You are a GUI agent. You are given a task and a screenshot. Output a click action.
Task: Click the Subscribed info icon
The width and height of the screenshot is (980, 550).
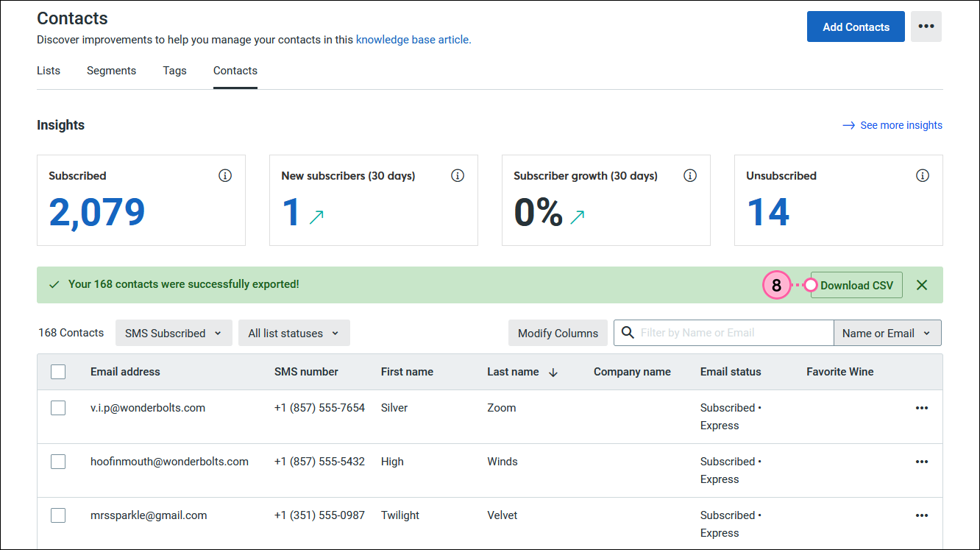click(225, 176)
